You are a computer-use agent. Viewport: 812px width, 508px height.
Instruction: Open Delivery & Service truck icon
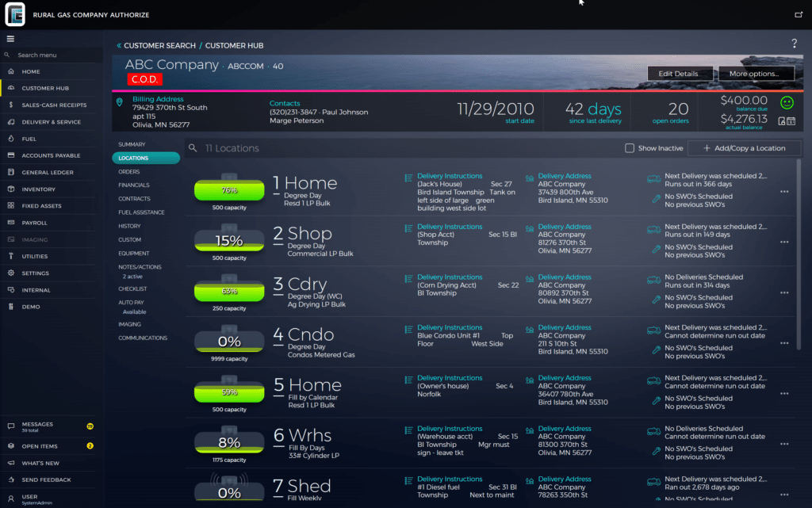pos(10,122)
